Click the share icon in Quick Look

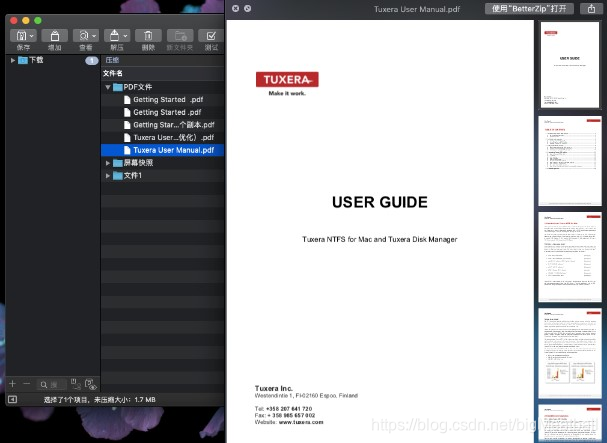pos(592,9)
